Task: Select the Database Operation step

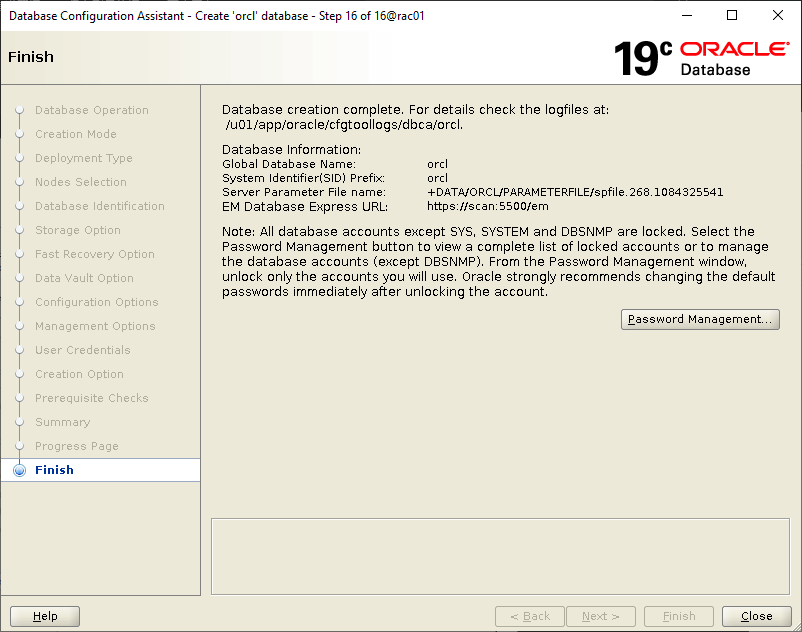Action: tap(92, 110)
